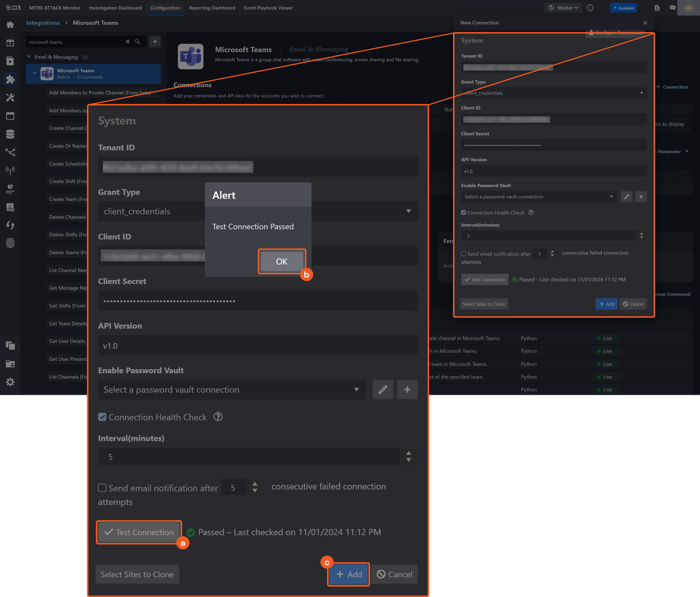Click the large Test Connection button
The image size is (700, 597).
point(139,532)
